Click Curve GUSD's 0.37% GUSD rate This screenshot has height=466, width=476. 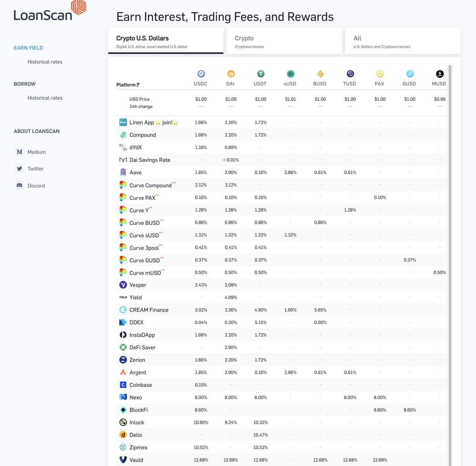410,260
